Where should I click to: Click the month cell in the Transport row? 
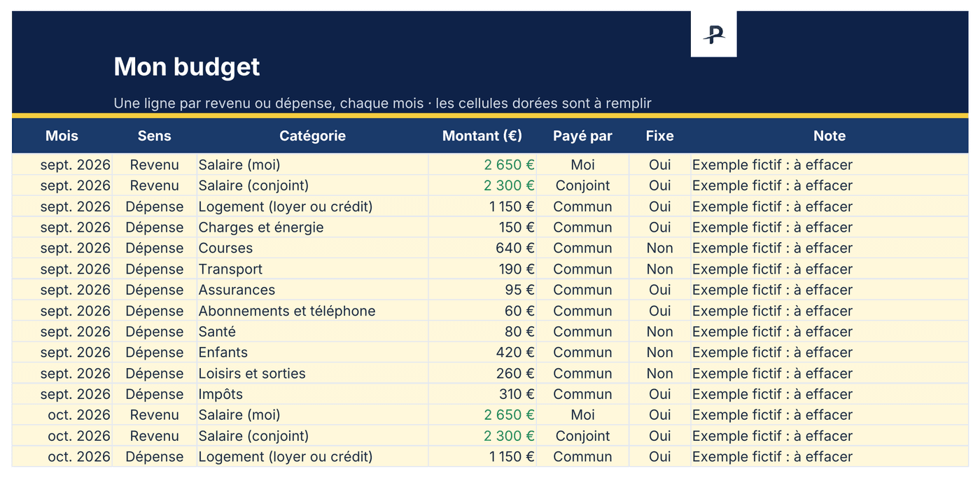pos(62,269)
